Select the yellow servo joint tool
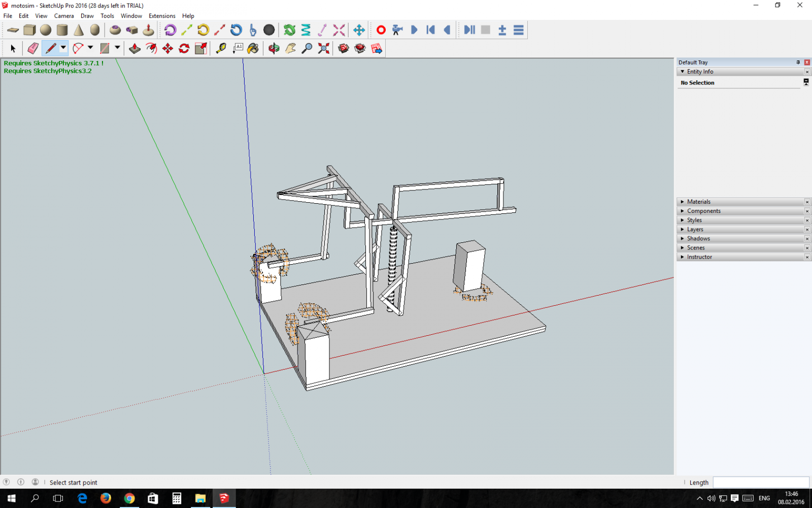812x508 pixels. point(203,30)
